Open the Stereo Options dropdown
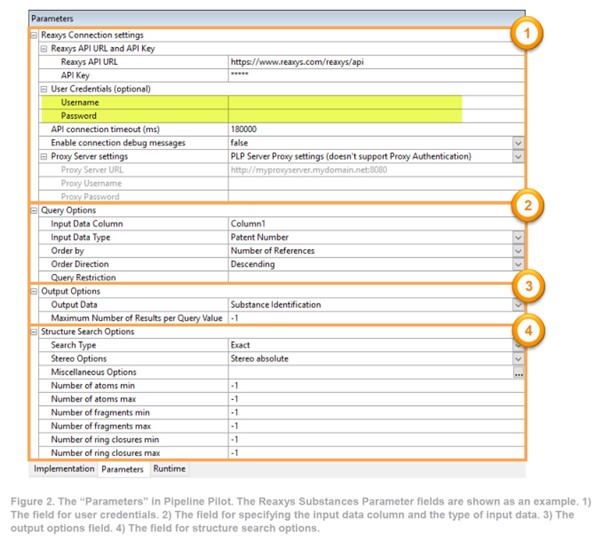 [518, 358]
